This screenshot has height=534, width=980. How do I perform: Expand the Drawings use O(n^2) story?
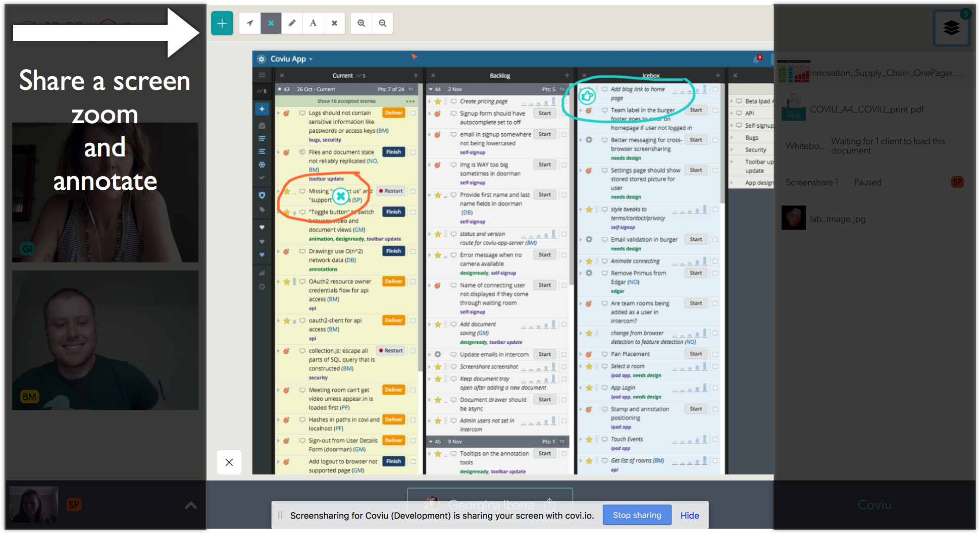click(278, 251)
